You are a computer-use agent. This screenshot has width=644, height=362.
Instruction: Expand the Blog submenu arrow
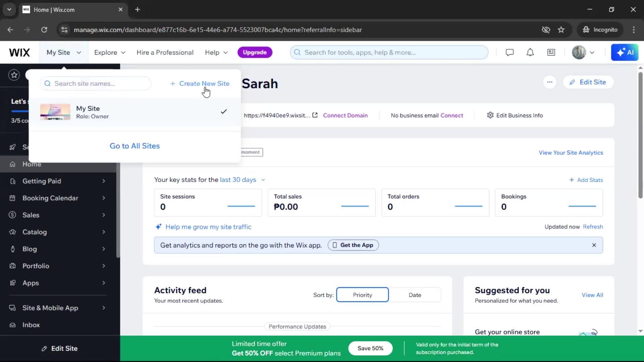104,249
